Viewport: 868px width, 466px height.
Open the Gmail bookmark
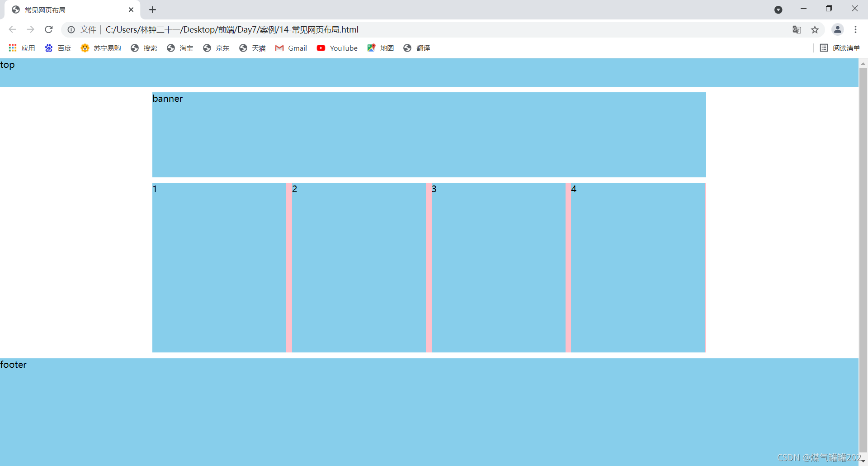[291, 48]
